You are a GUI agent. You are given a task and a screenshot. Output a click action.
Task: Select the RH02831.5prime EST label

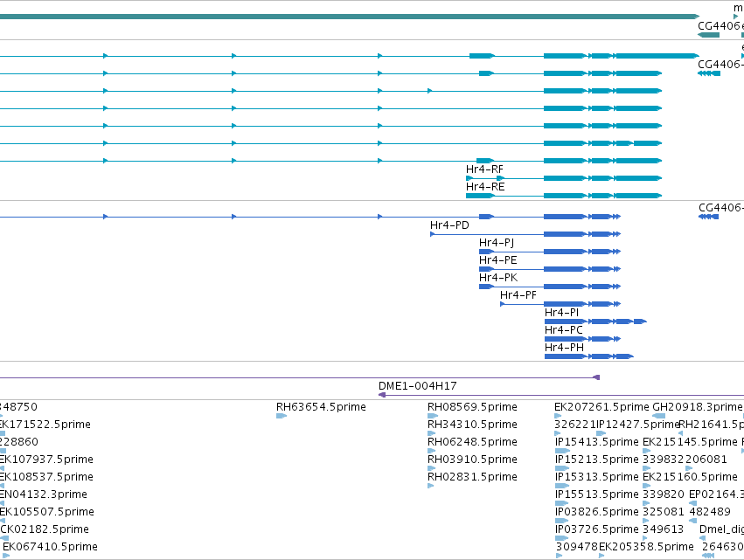472,476
